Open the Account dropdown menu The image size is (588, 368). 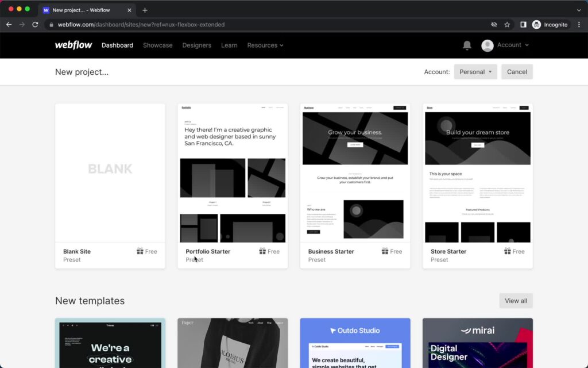click(513, 45)
